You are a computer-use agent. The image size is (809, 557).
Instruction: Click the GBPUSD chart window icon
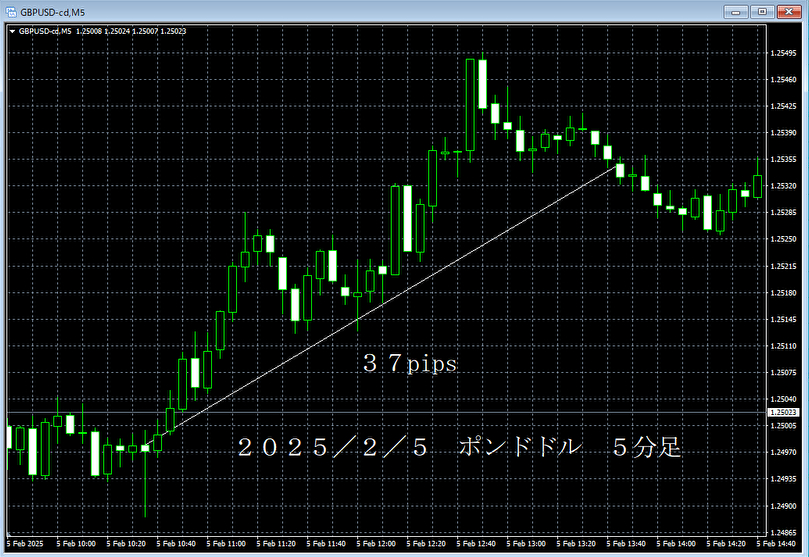(11, 11)
